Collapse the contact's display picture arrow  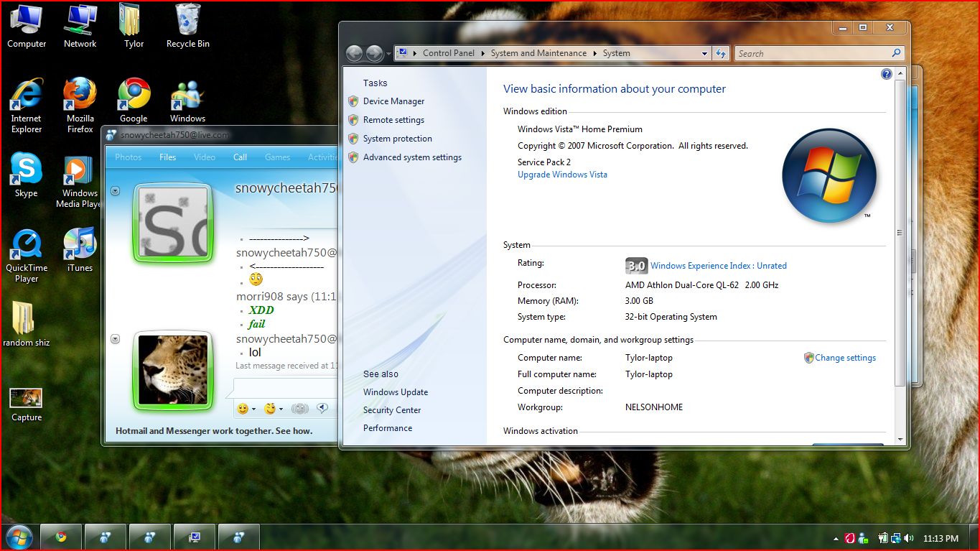tap(115, 191)
